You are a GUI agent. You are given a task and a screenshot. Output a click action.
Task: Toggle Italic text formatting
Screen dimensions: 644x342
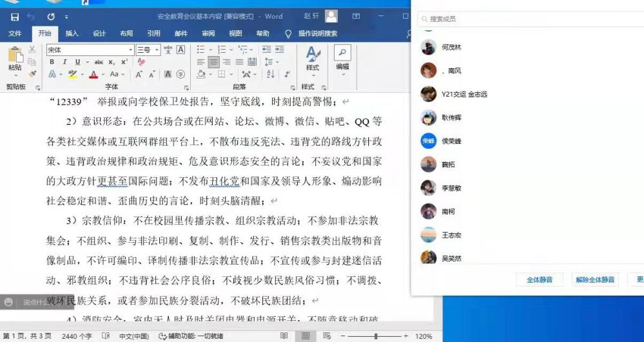click(x=64, y=62)
